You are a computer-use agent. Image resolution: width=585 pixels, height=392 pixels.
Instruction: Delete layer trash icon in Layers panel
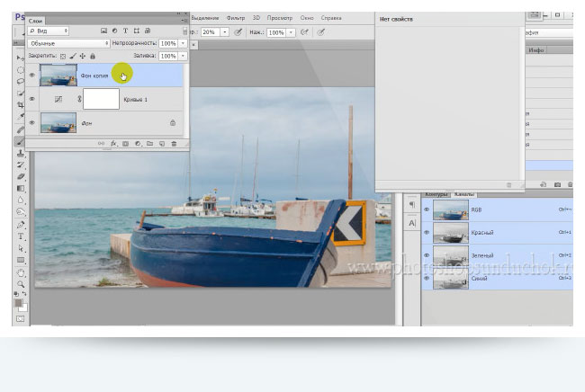174,144
